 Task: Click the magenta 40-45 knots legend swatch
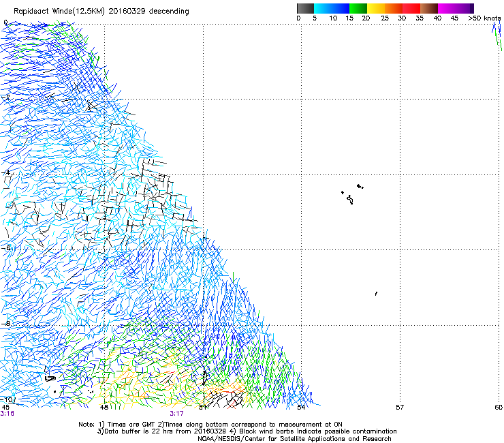click(447, 8)
